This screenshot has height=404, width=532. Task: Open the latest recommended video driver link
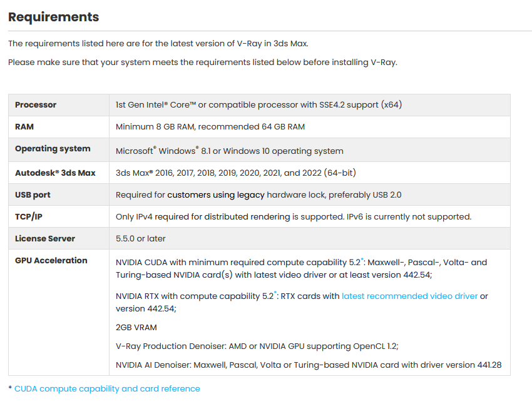tap(409, 296)
